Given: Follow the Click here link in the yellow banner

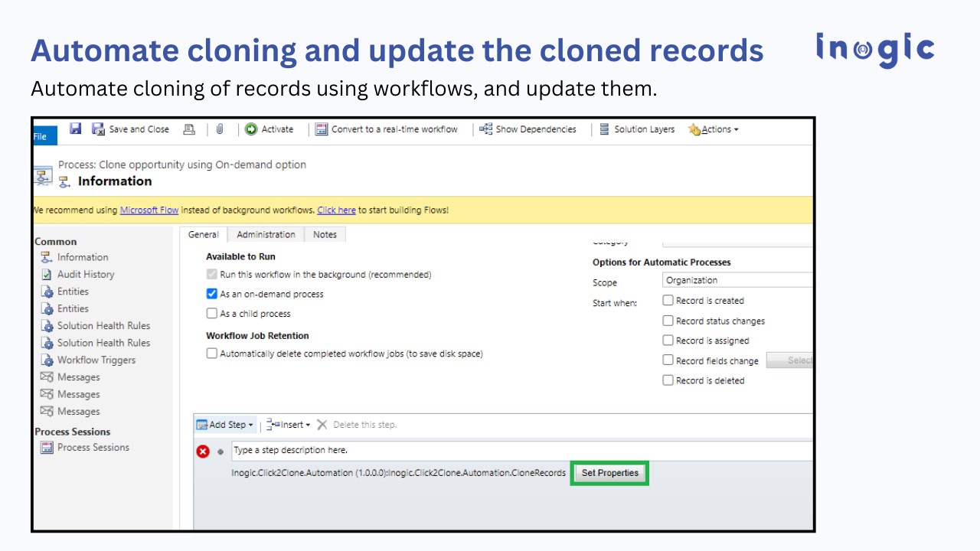Looking at the screenshot, I should pos(336,210).
